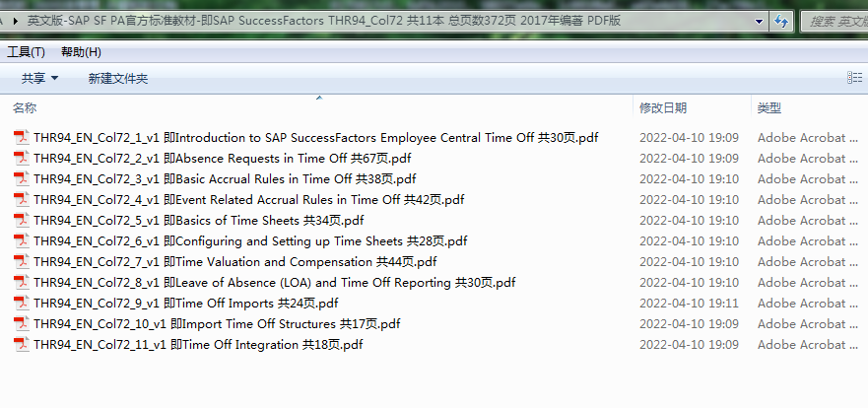Click PDF icon of Time Valuation and Compensation file

click(22, 261)
